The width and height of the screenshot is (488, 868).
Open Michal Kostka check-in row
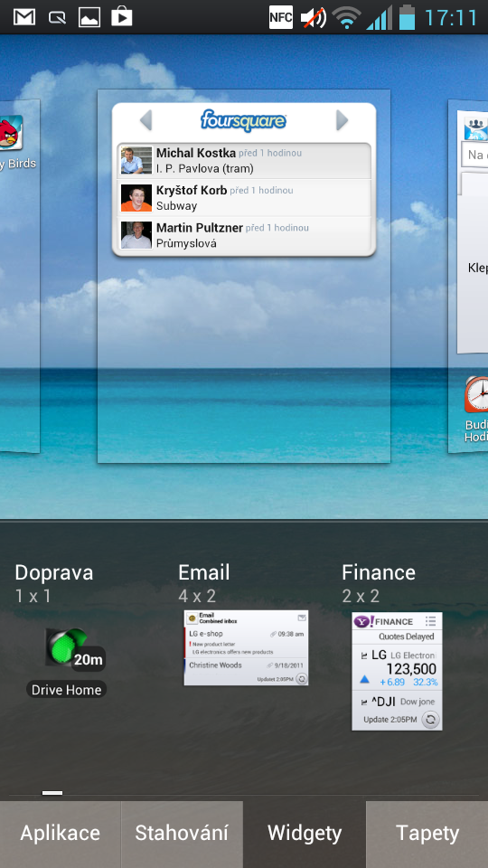pos(244,161)
